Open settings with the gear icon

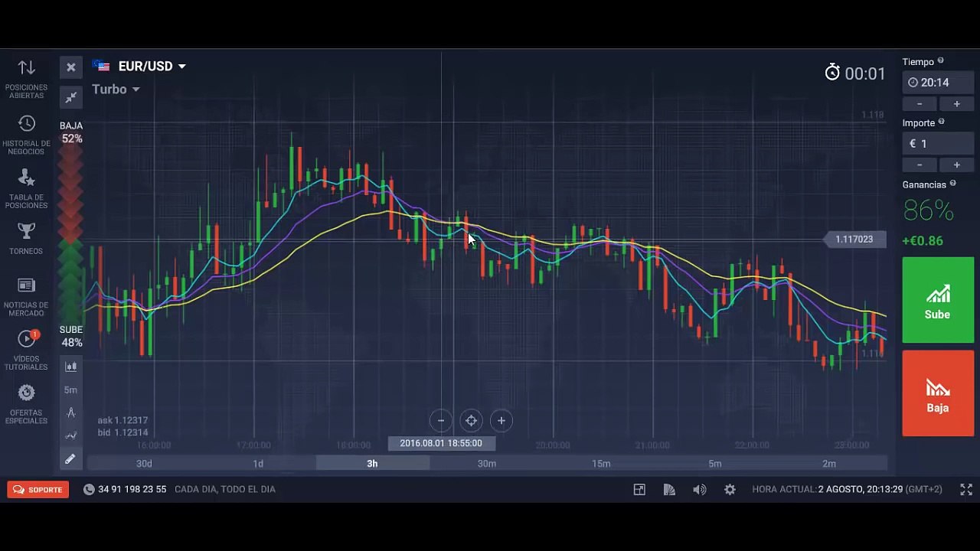click(730, 490)
